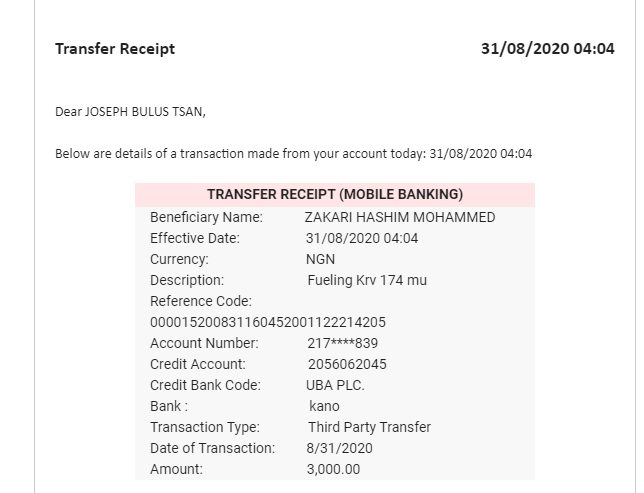Screen dimensions: 644x493
Task: Click masked account number 217****839
Action: coord(343,343)
